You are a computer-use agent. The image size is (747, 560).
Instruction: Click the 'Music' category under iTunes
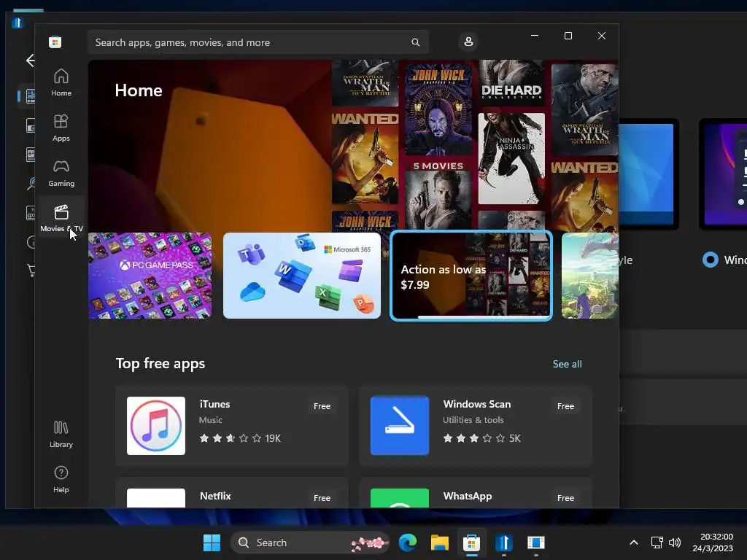(211, 420)
